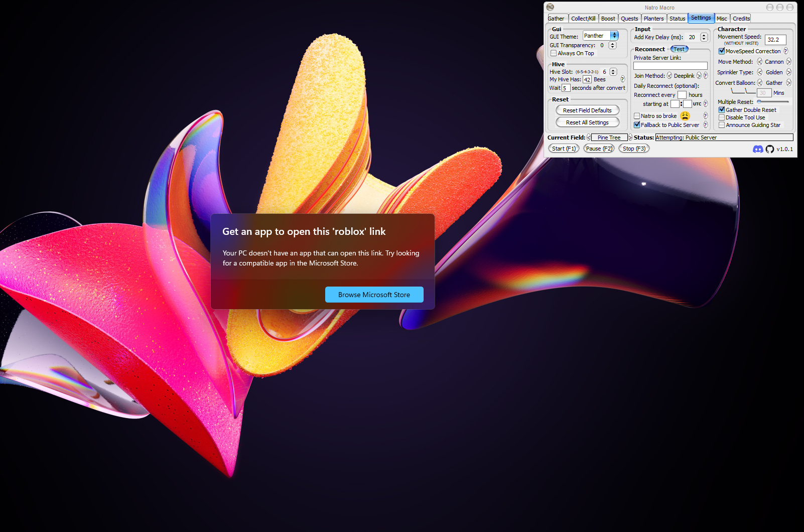
Task: Open the Planters tab
Action: point(654,19)
